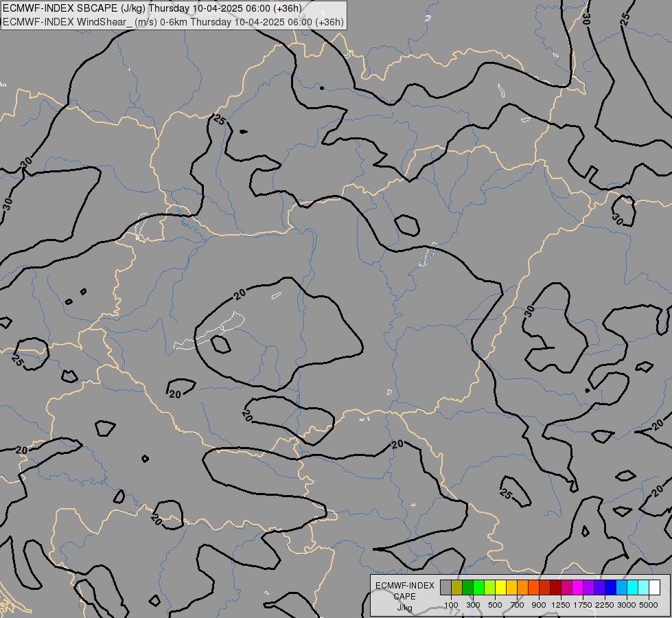
Task: Pick the cyan swatch right of 3000 tick
Action: click(632, 588)
